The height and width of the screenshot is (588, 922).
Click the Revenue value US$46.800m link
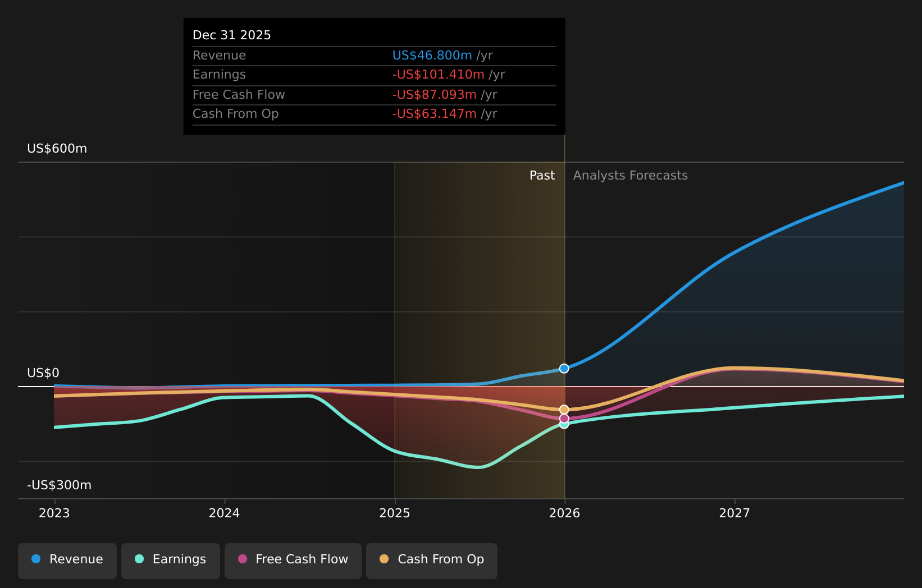click(432, 55)
